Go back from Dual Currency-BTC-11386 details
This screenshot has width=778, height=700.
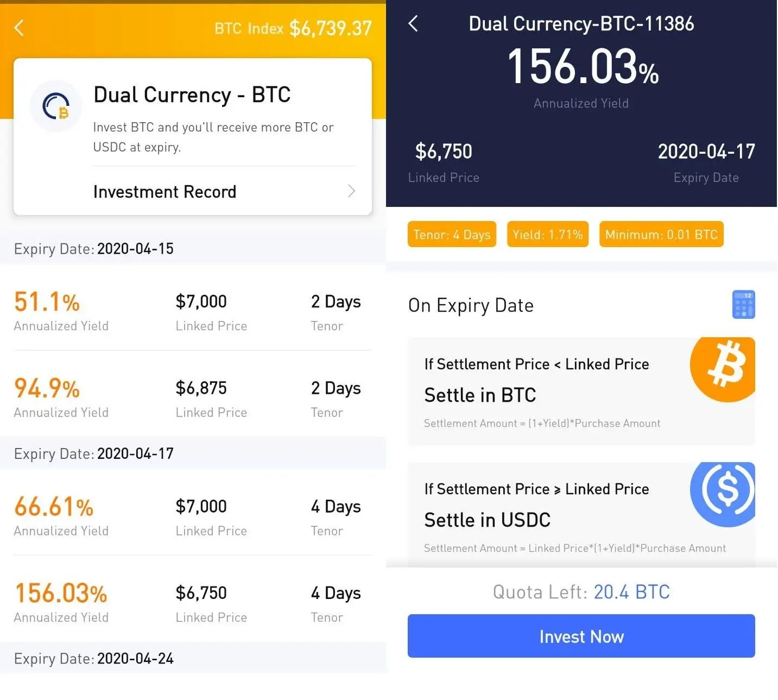pos(413,23)
